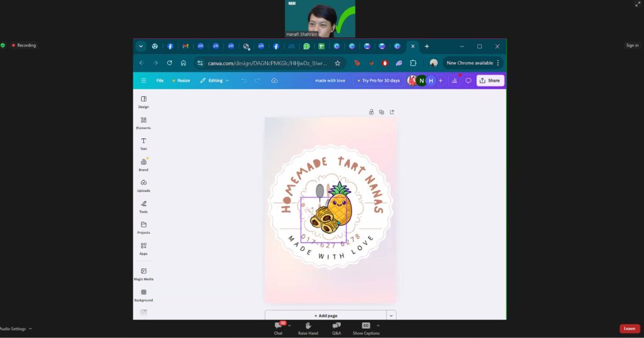
Task: Open the Brand kit panel
Action: [143, 163]
